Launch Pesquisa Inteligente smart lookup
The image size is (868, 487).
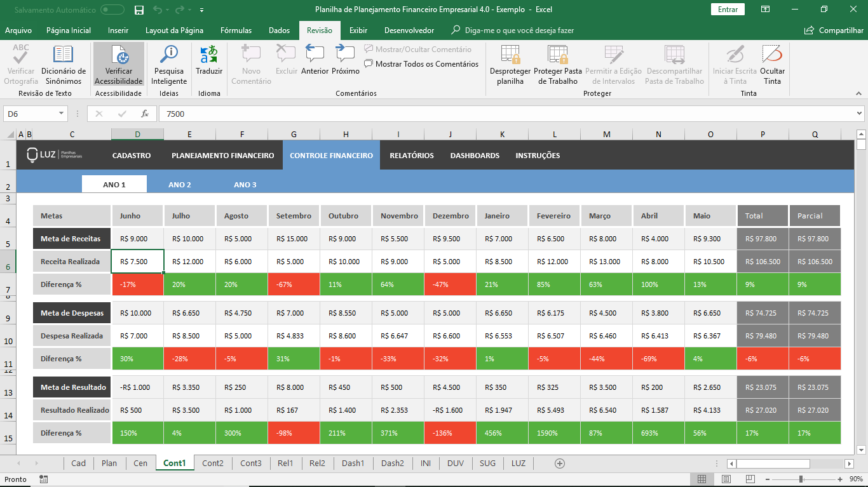tap(169, 65)
